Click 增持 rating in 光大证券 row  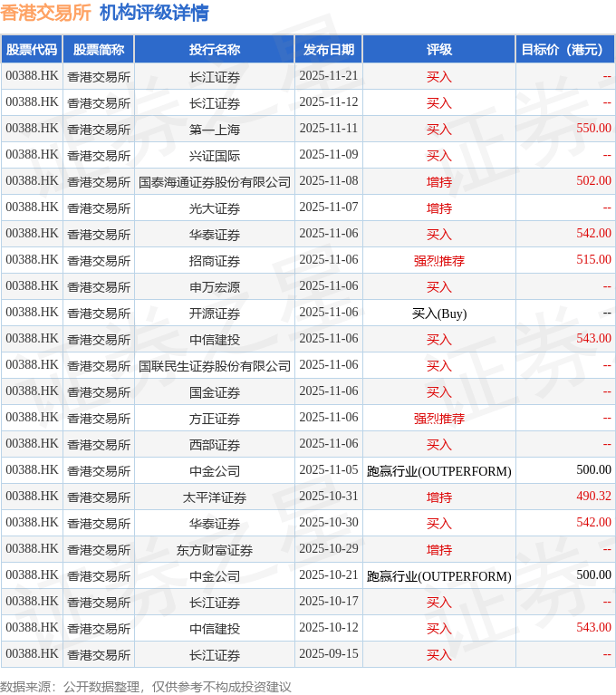click(x=438, y=208)
